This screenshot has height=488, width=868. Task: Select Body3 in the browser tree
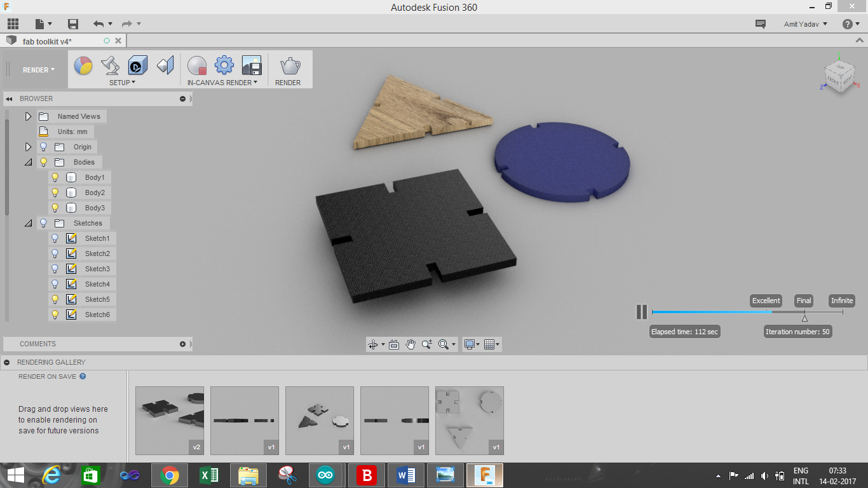click(x=94, y=208)
